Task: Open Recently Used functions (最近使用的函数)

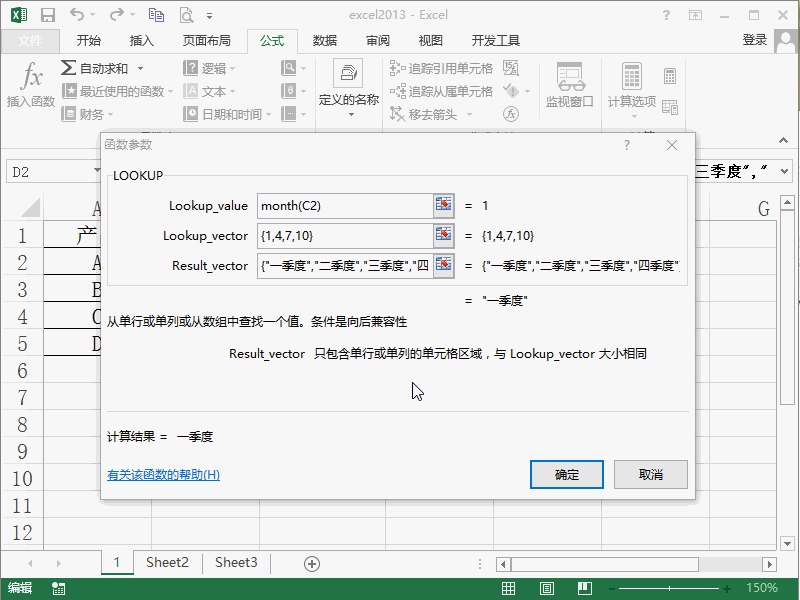Action: (x=117, y=91)
